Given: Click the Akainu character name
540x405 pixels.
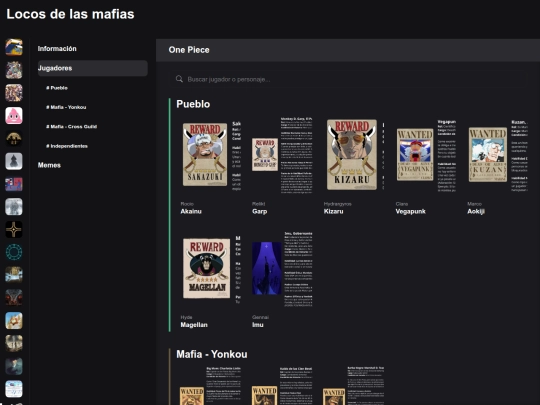Looking at the screenshot, I should tap(191, 211).
